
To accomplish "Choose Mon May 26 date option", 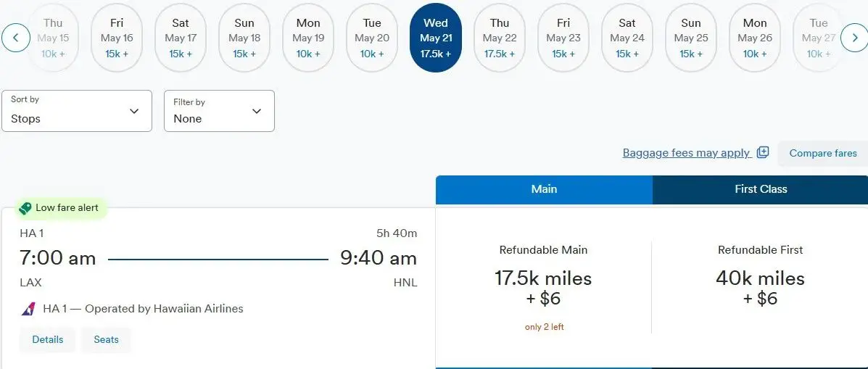I will [755, 38].
